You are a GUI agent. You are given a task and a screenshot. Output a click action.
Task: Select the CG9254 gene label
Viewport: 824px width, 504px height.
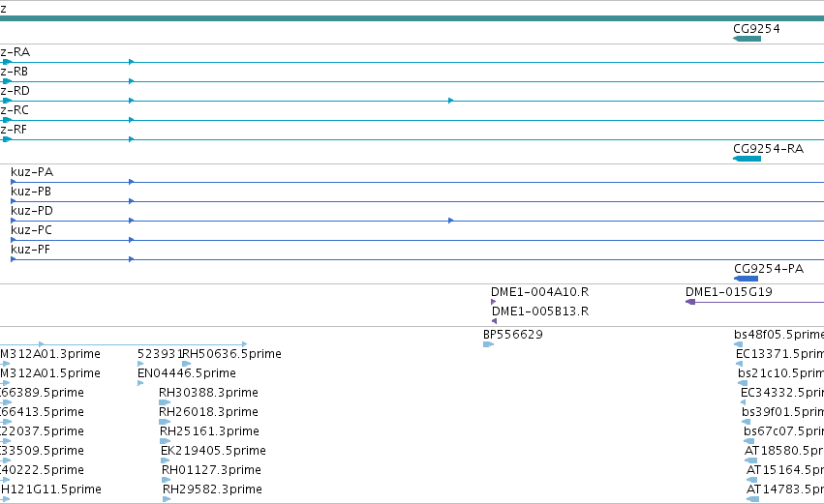(756, 29)
